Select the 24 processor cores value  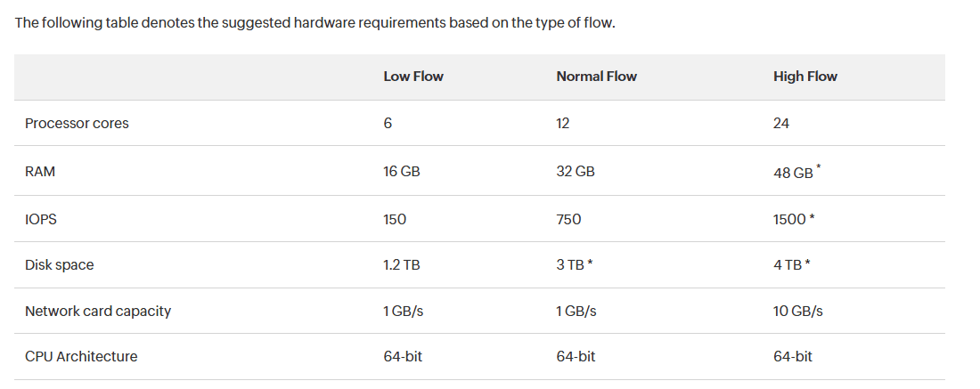coord(781,124)
